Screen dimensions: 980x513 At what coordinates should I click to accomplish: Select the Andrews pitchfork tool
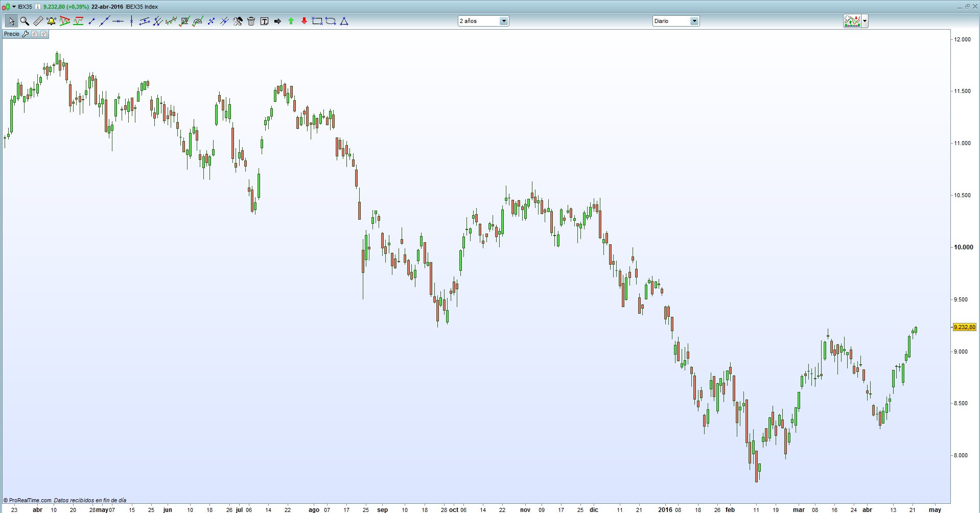[158, 21]
